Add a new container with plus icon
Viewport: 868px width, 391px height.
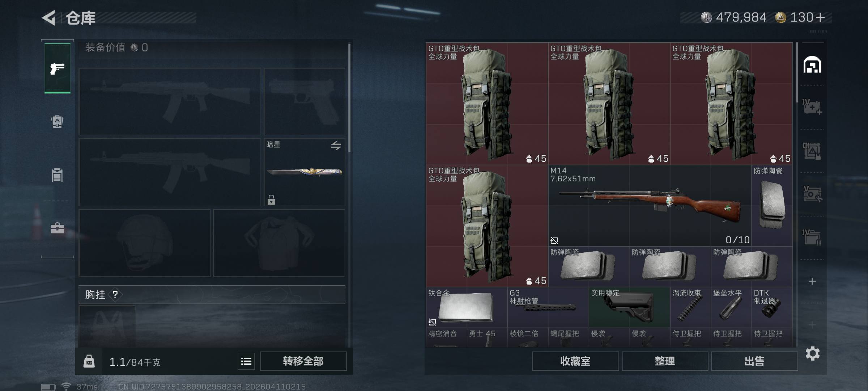(x=812, y=281)
